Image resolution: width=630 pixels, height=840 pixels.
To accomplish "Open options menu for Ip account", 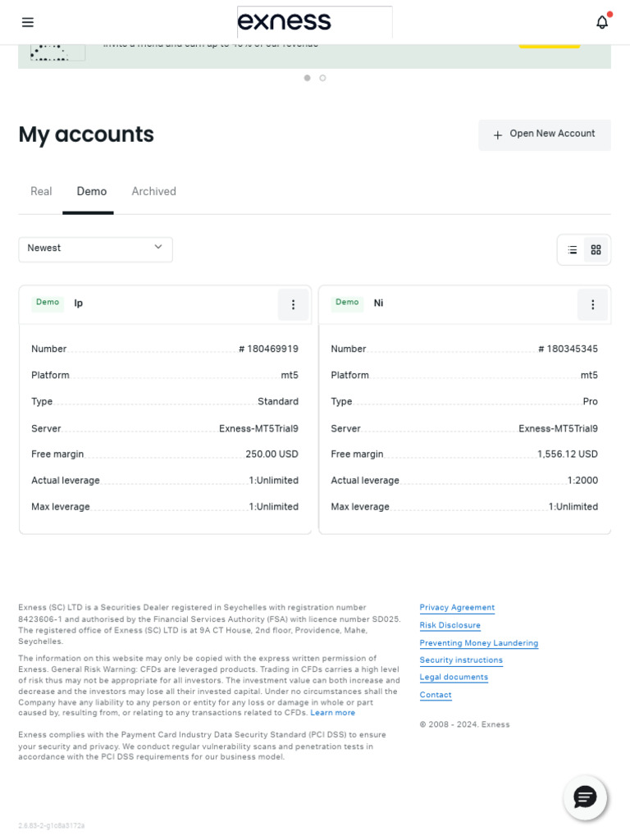I will pos(293,304).
